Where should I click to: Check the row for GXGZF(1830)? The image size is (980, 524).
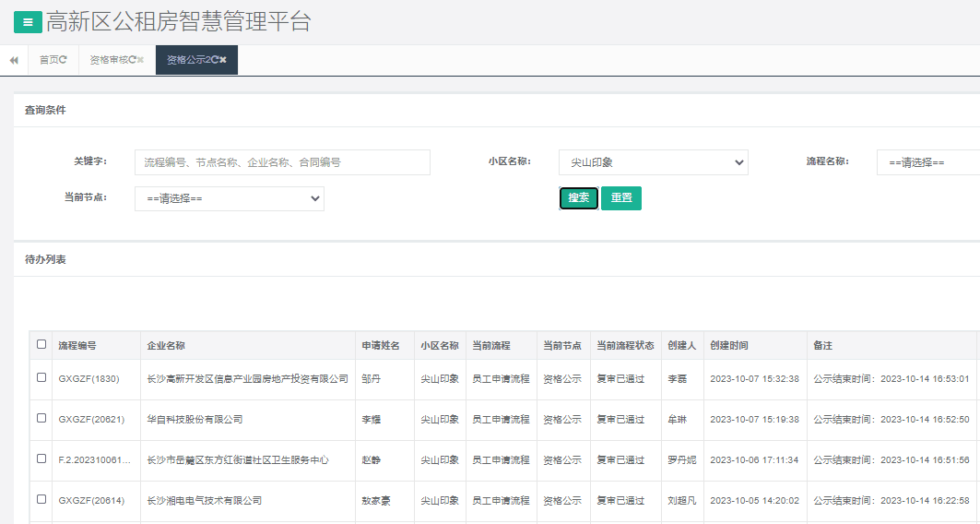click(41, 377)
